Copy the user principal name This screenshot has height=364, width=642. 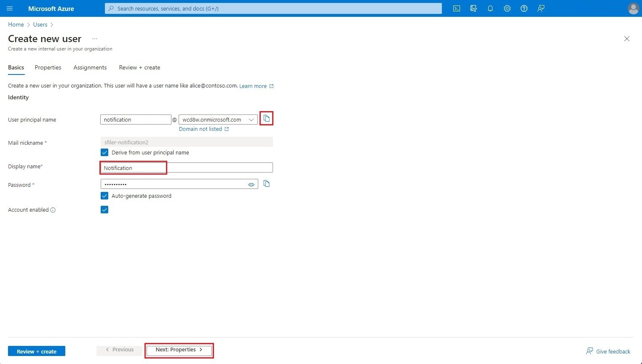(266, 118)
